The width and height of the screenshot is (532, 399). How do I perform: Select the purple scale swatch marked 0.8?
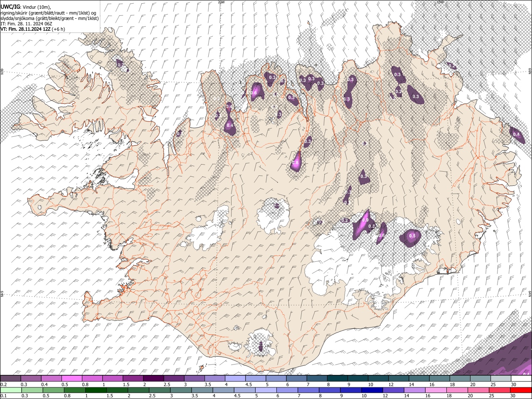[x=92, y=378]
